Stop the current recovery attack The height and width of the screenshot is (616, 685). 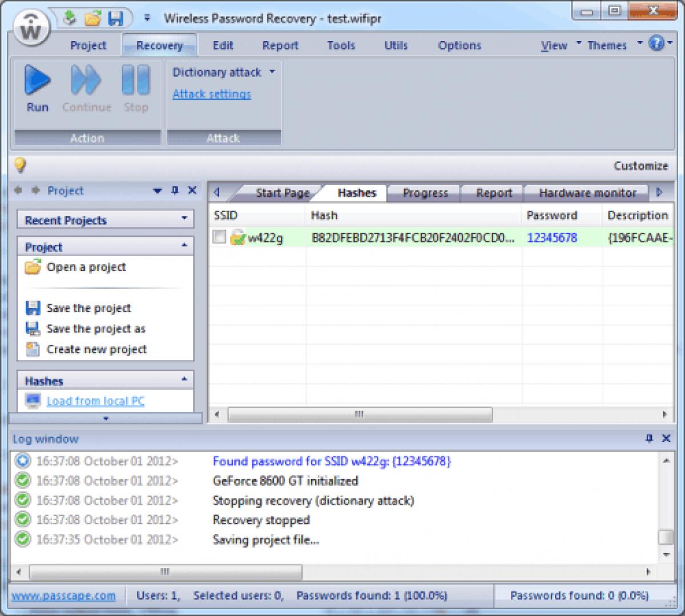coord(135,86)
